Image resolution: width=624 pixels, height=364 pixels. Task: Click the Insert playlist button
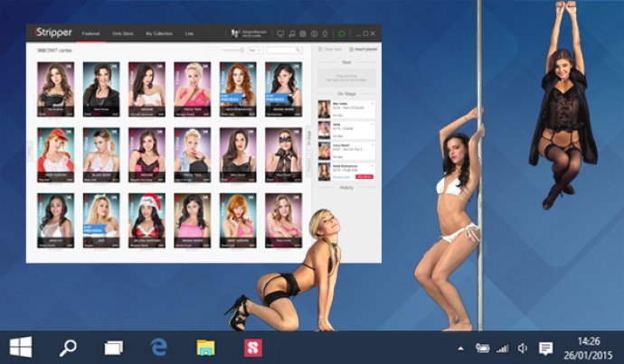point(364,50)
